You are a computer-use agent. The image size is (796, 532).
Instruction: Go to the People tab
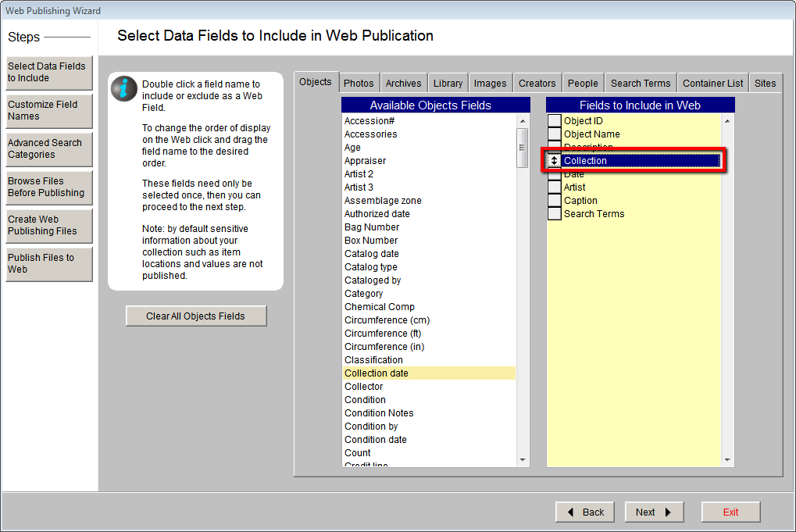point(583,84)
